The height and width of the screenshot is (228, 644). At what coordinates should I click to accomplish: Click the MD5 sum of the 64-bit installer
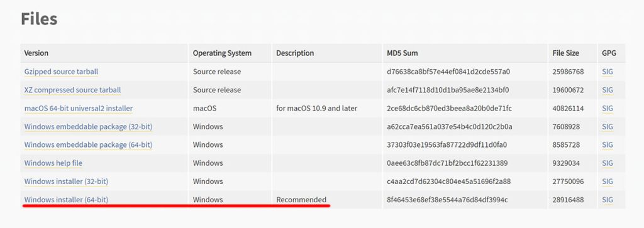447,200
